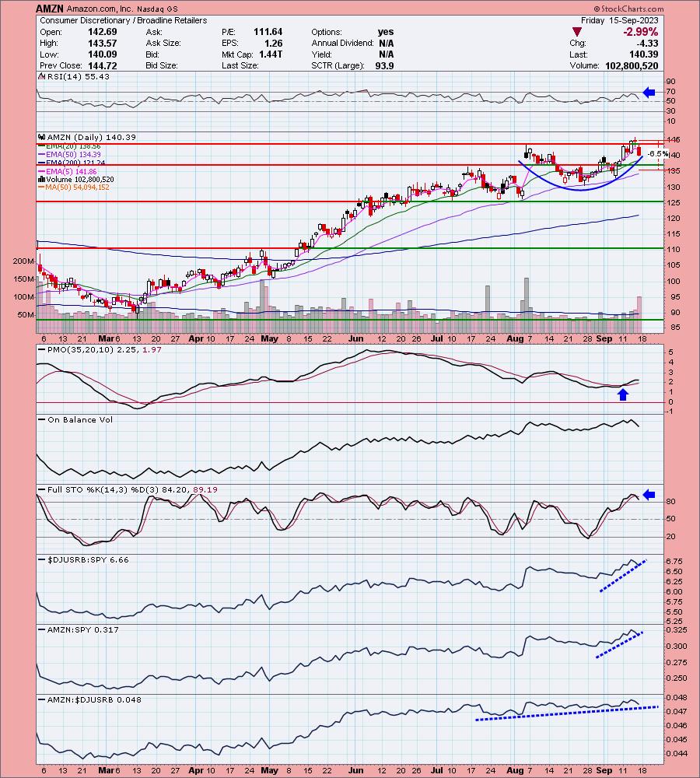
Task: Click the 0.325 value on AMZN:SPY axis
Action: tap(676, 629)
